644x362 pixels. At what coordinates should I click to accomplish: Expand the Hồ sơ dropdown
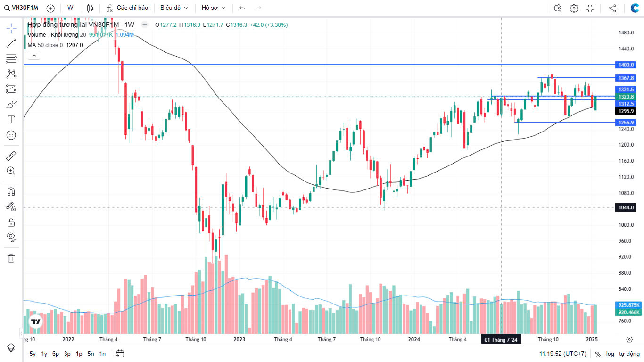point(214,8)
